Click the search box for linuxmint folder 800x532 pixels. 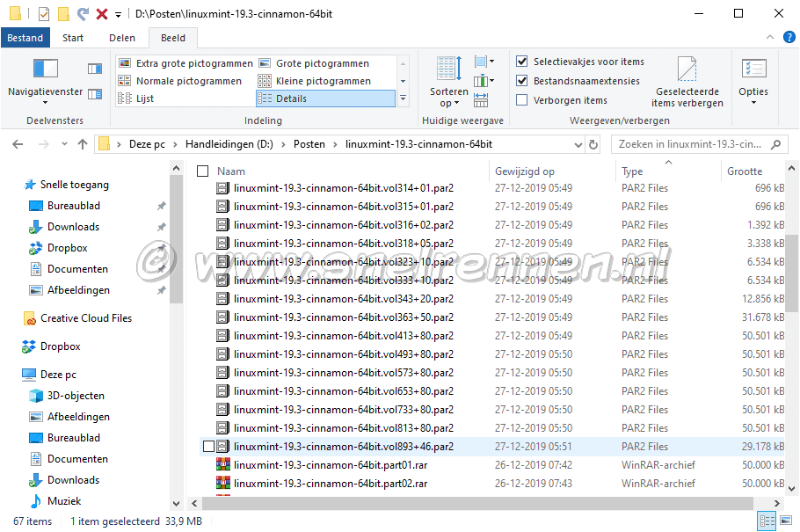coord(699,144)
